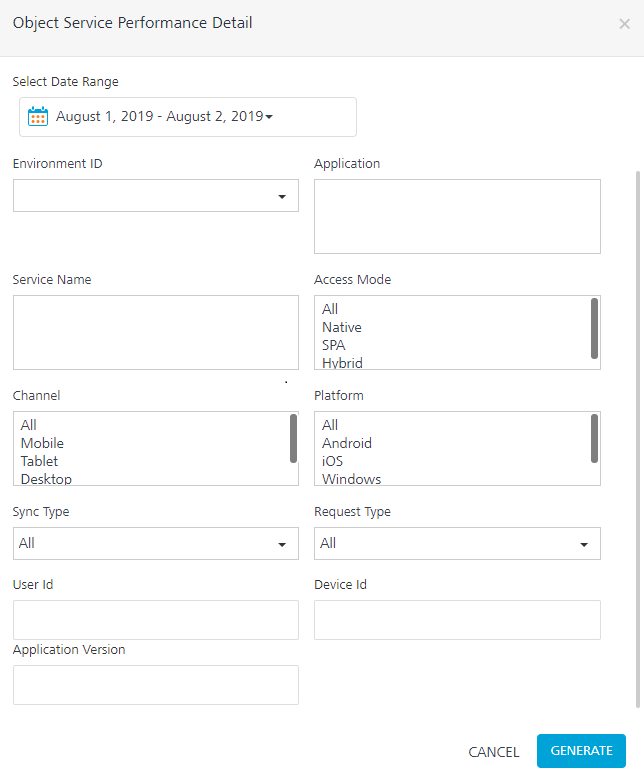Viewport: 644px width, 783px height.
Task: Select Native in Access Mode list
Action: click(x=342, y=327)
